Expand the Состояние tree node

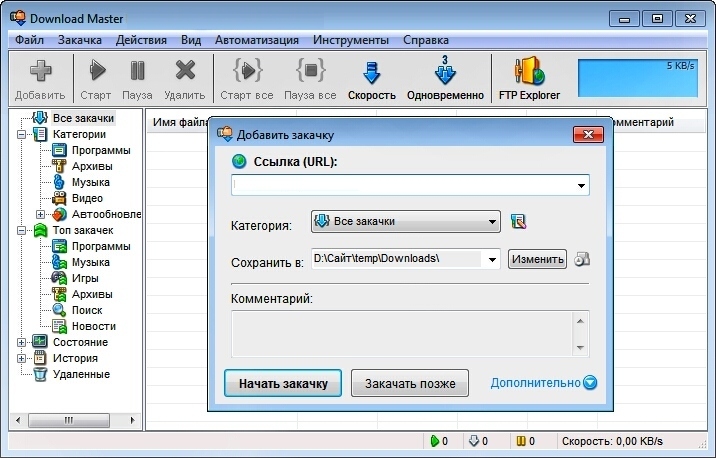(22, 342)
